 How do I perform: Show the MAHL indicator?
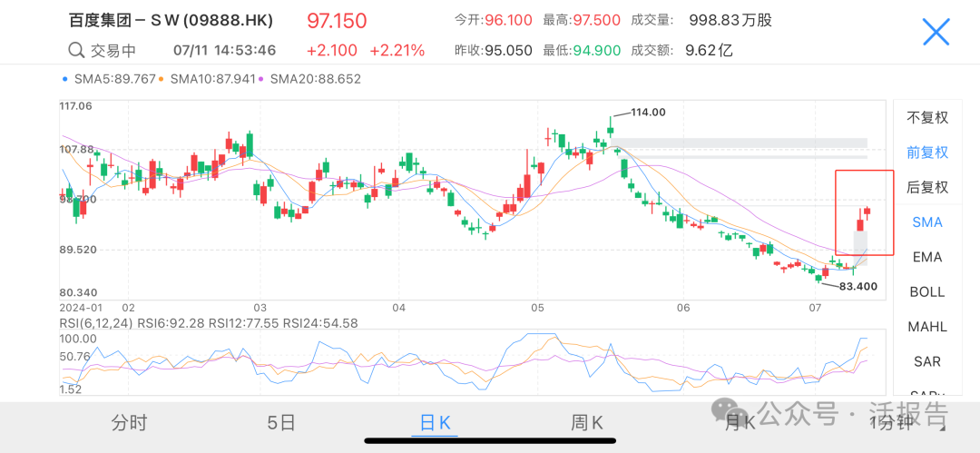[926, 327]
